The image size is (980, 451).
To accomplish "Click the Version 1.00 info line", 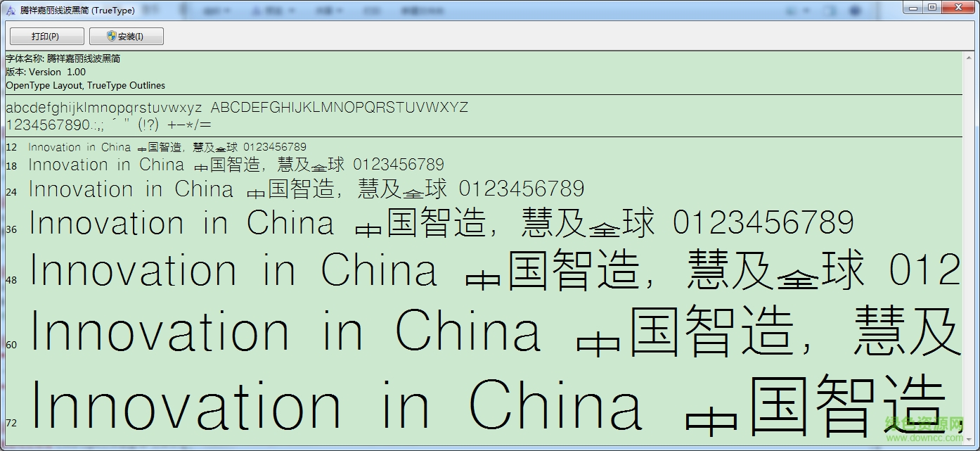I will tap(46, 72).
